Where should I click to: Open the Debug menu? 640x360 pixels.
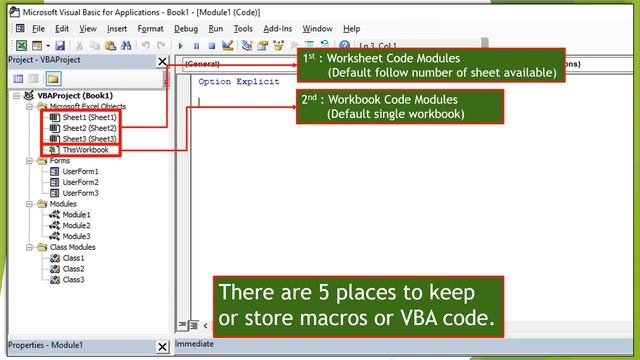(x=186, y=29)
